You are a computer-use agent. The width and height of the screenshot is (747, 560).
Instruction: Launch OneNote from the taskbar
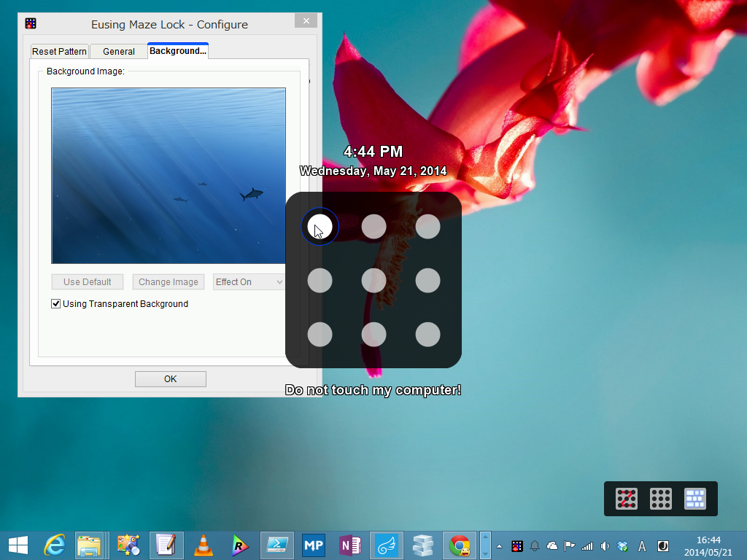349,545
